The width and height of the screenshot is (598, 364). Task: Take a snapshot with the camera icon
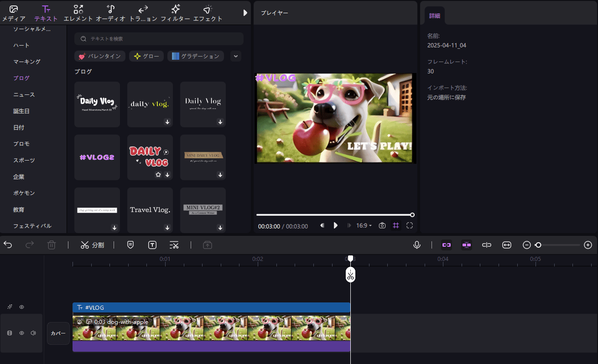click(382, 225)
